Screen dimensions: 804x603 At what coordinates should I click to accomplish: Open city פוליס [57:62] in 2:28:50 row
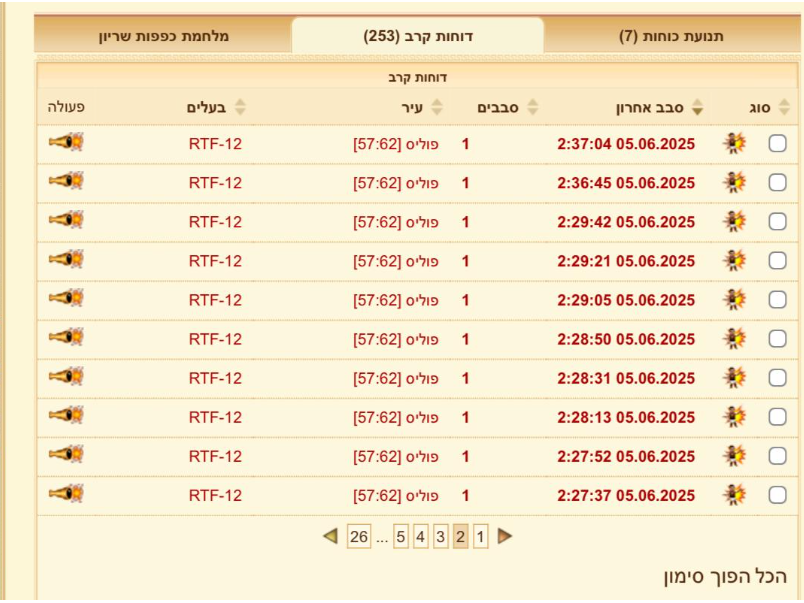(396, 339)
